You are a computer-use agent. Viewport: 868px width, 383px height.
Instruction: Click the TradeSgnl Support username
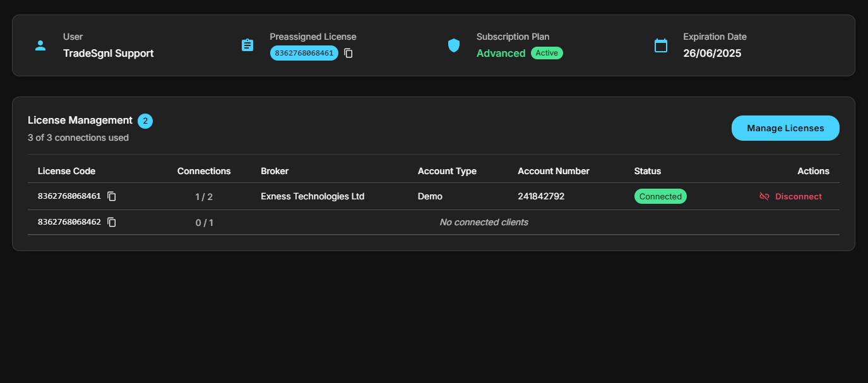108,53
